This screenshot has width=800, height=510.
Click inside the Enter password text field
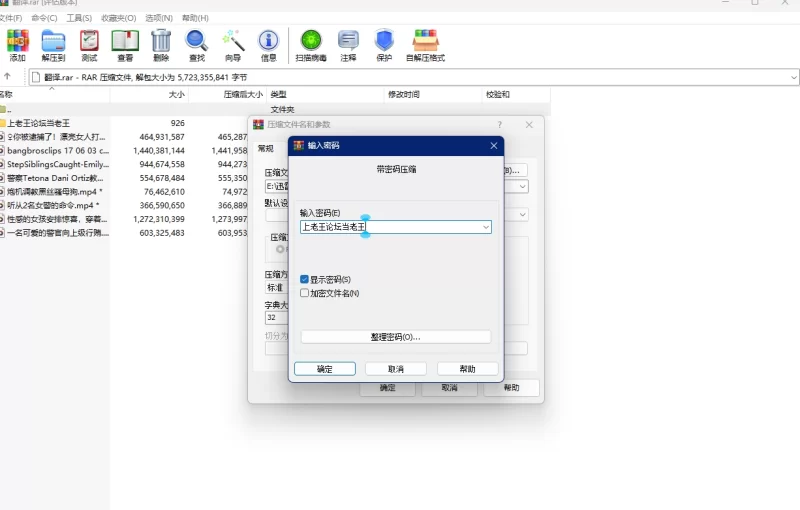420,228
